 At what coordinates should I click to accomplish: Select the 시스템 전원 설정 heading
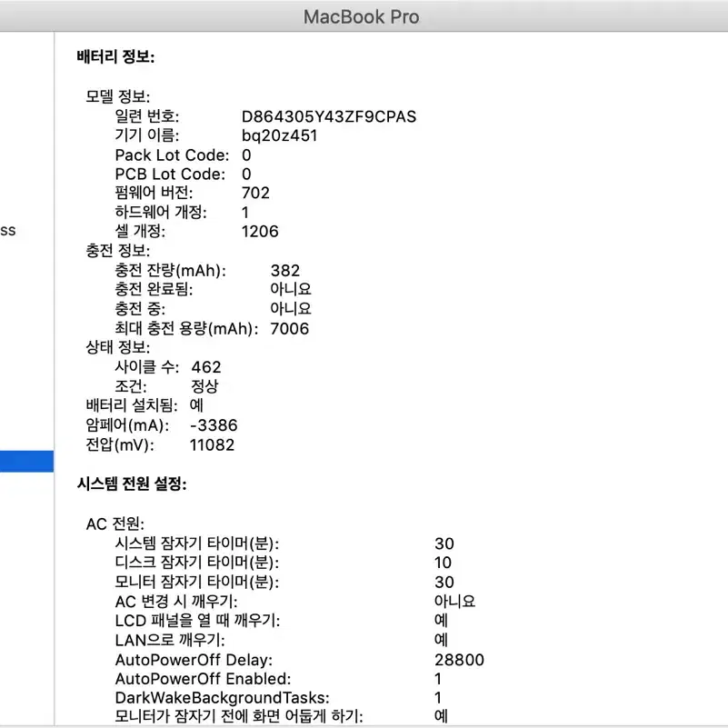(x=132, y=484)
